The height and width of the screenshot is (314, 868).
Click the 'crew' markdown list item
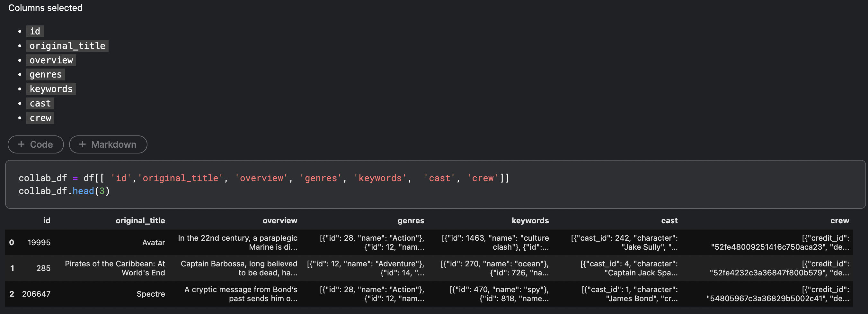[40, 118]
